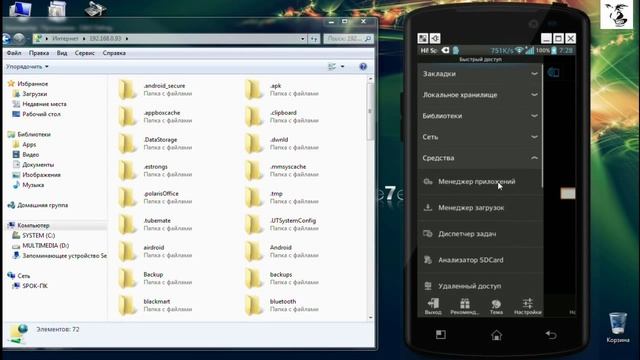Open the .dwnld folder
The height and width of the screenshot is (360, 640).
(282, 143)
